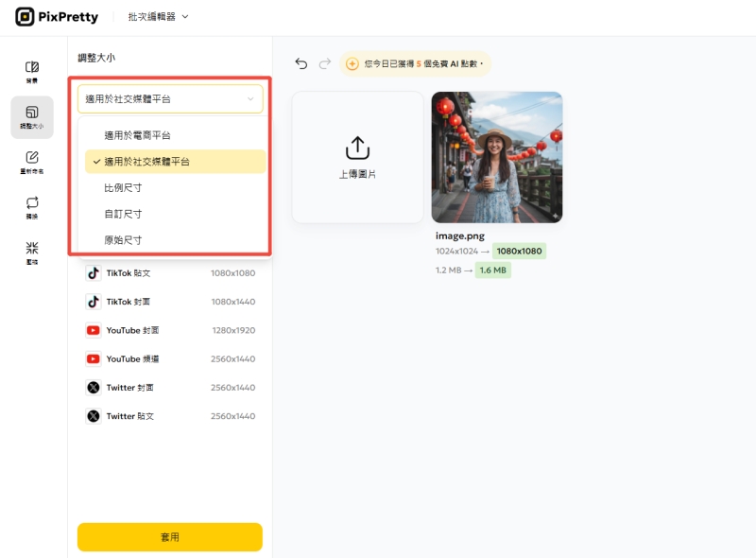The image size is (756, 558).
Task: Click the AI credits coin icon
Action: (x=352, y=63)
